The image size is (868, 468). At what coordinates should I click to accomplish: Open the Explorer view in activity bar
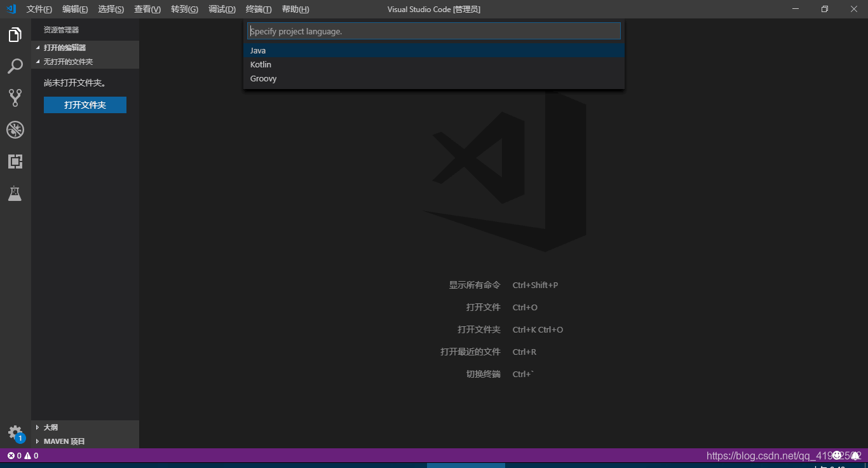click(15, 35)
